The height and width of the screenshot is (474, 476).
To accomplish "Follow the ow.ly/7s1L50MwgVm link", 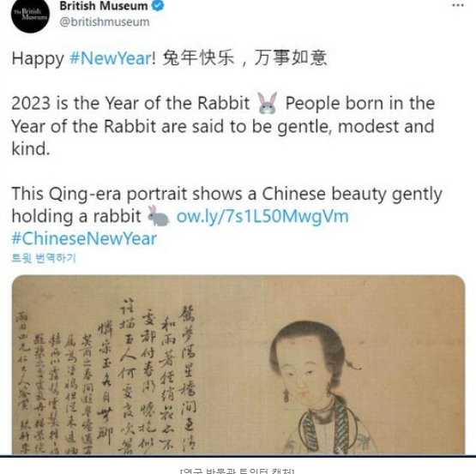I will click(262, 216).
